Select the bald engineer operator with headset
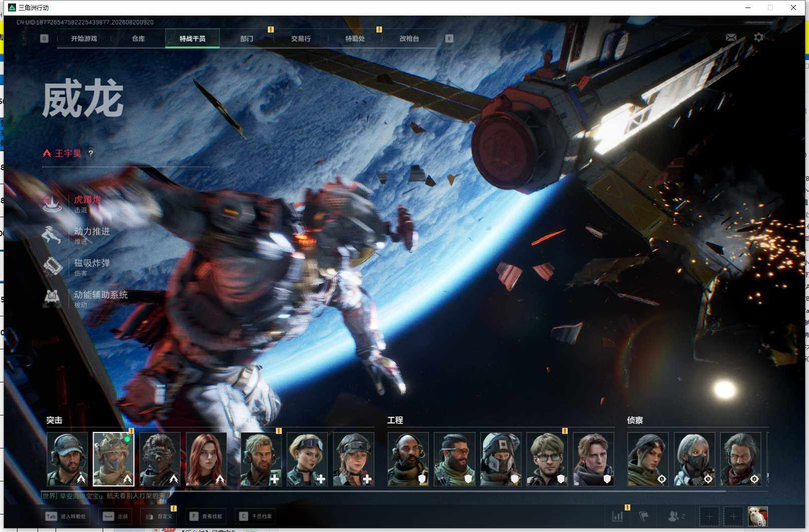This screenshot has width=809, height=532. [x=408, y=459]
